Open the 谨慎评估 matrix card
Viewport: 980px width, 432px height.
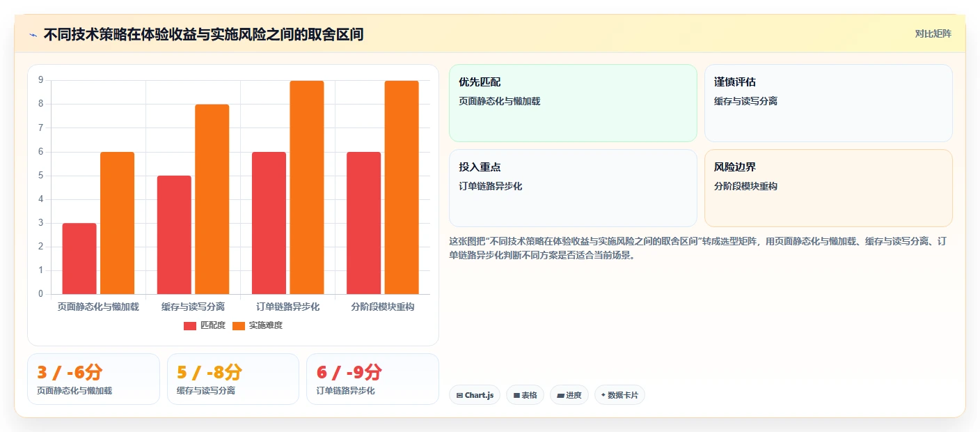828,103
